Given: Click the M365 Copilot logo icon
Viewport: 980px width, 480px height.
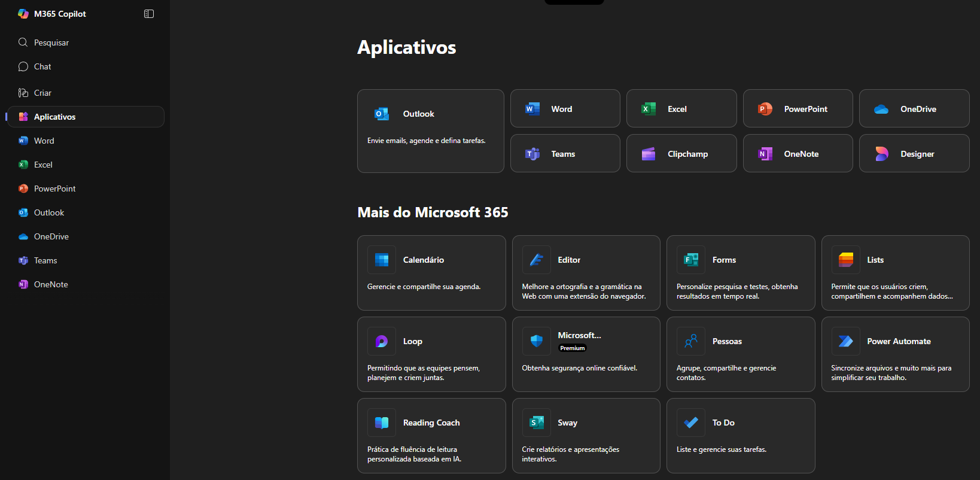Looking at the screenshot, I should tap(23, 14).
